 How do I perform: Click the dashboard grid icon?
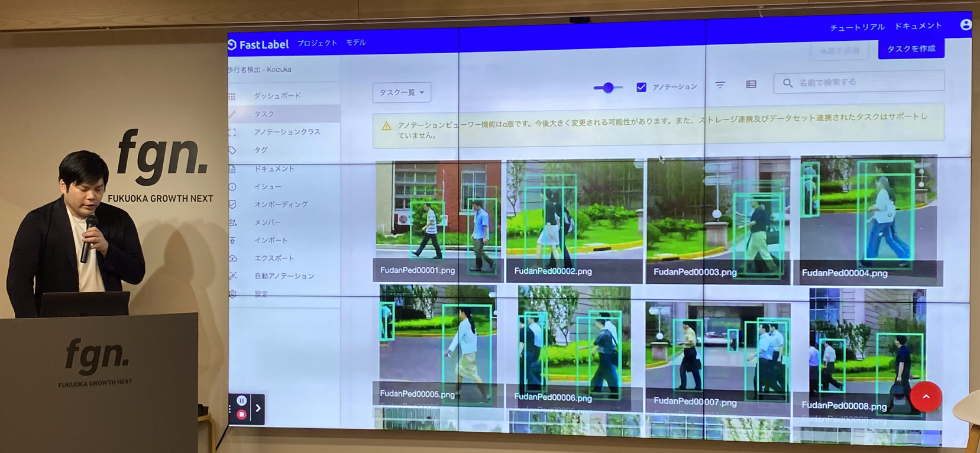click(x=232, y=96)
